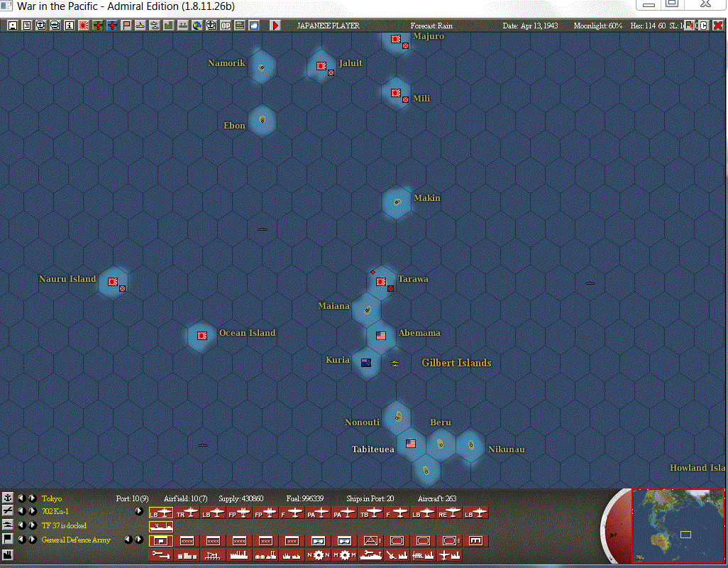The height and width of the screenshot is (568, 728).
Task: Open TF 37 is docked link
Action: click(64, 525)
